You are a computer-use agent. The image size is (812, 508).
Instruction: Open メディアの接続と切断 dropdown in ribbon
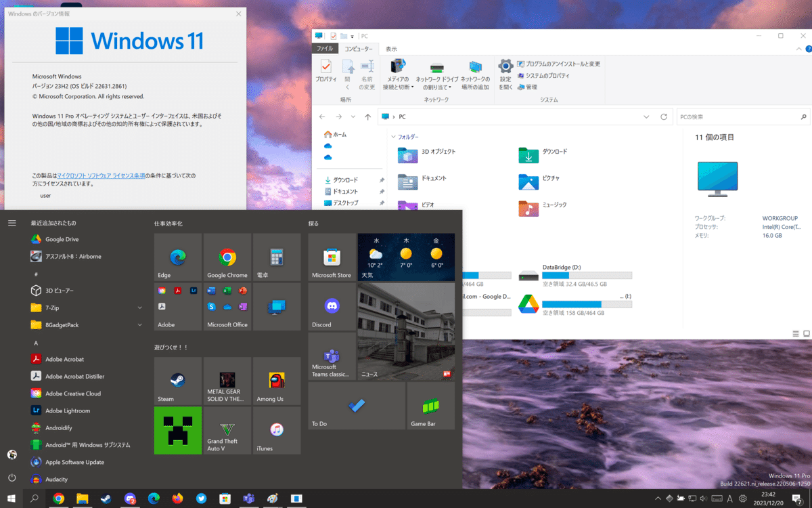tap(398, 75)
